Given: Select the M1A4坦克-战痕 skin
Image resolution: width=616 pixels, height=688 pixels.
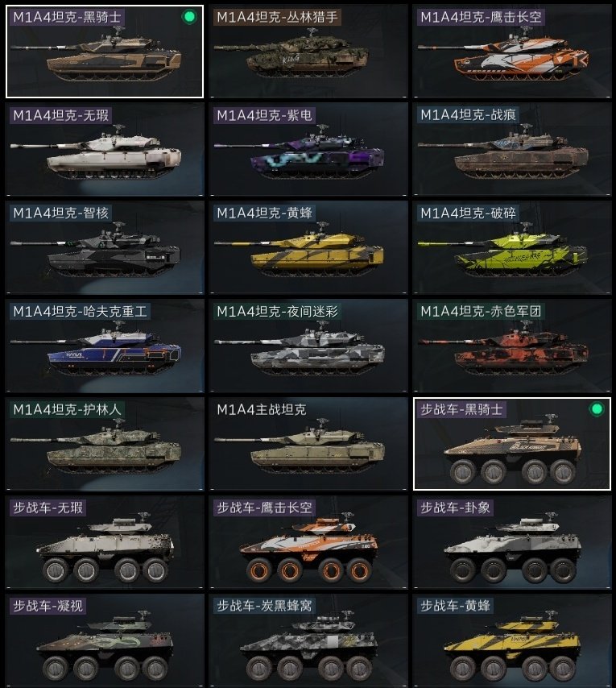Looking at the screenshot, I should click(511, 149).
